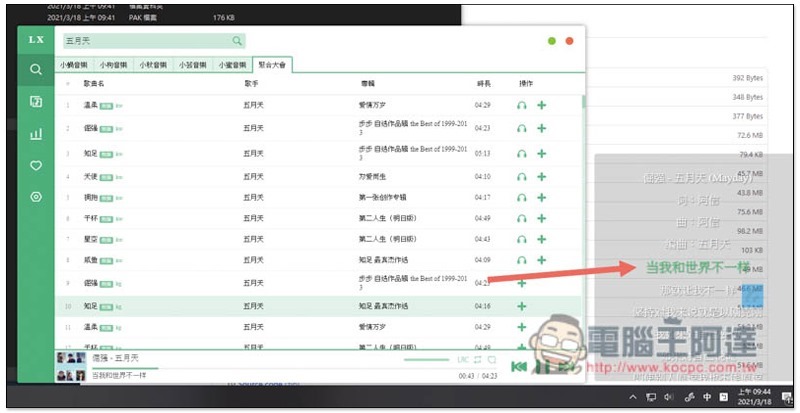Image resolution: width=800 pixels, height=413 pixels.
Task: Adjust the player volume slider
Action: [x=427, y=360]
